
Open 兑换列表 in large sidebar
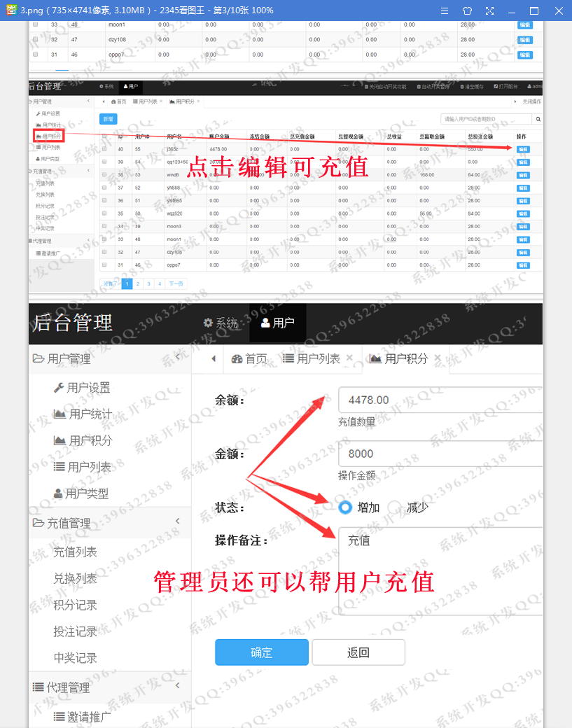click(x=75, y=578)
